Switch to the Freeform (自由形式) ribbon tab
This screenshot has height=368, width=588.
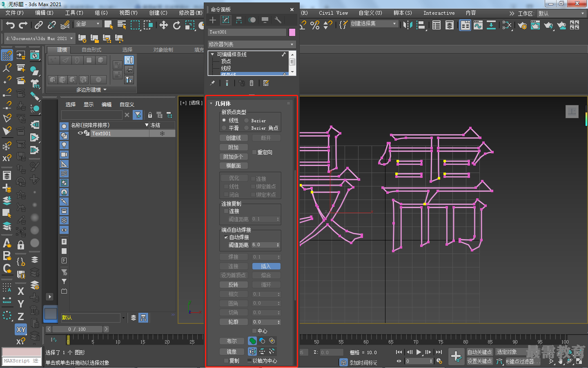(x=91, y=49)
